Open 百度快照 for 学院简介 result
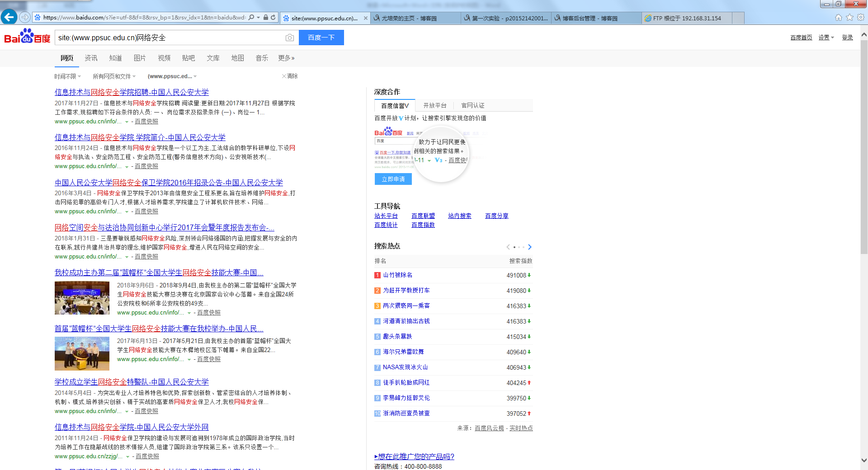Viewport: 868px width, 470px height. click(x=146, y=166)
